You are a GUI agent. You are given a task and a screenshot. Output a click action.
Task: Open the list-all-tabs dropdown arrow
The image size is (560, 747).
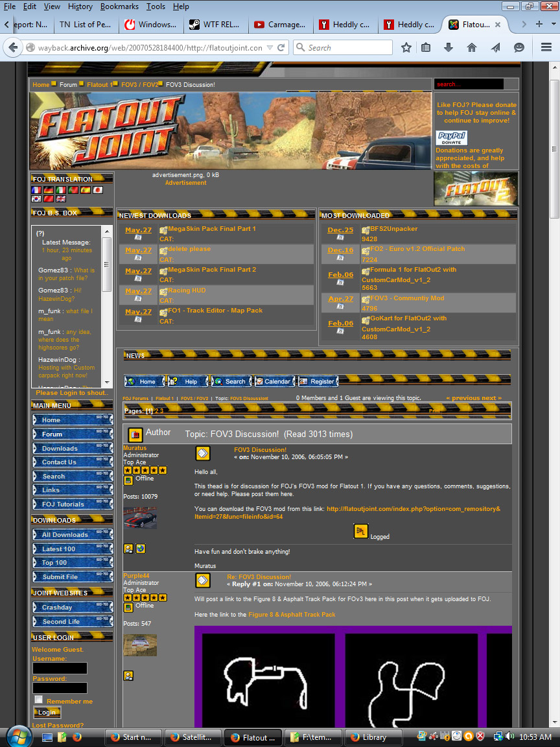(x=554, y=24)
